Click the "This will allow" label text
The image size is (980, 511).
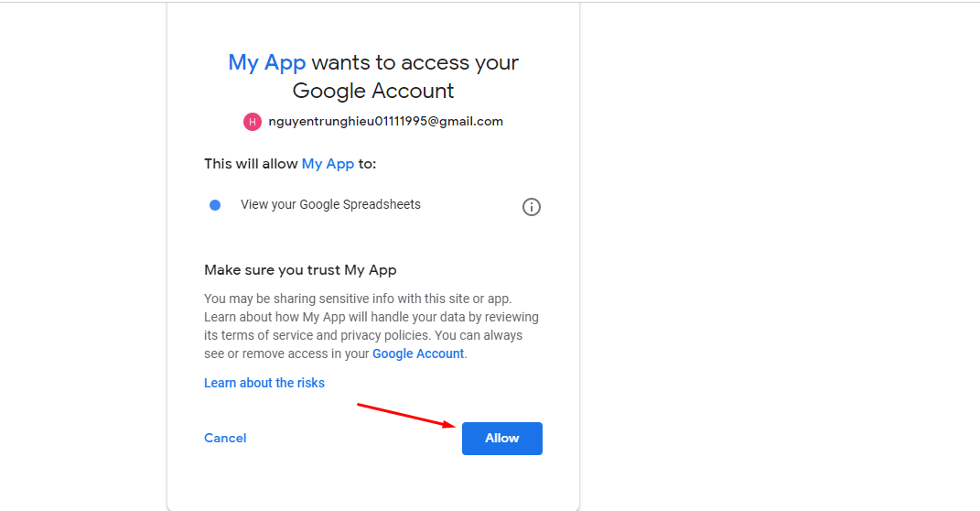tap(251, 164)
